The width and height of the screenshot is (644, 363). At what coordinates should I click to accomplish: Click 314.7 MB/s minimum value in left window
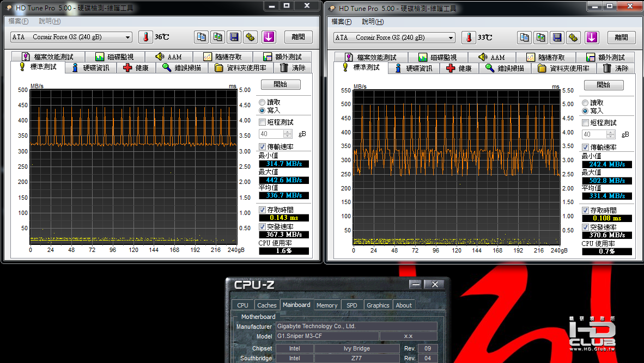click(x=284, y=164)
